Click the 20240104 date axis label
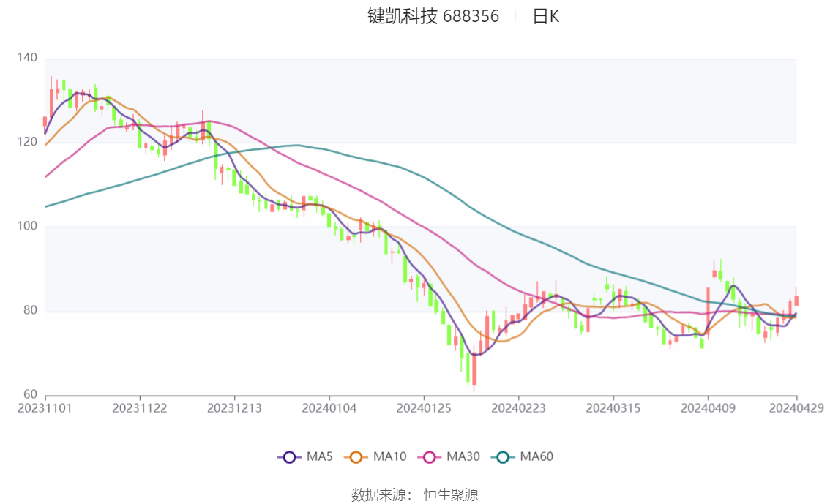 tap(329, 408)
